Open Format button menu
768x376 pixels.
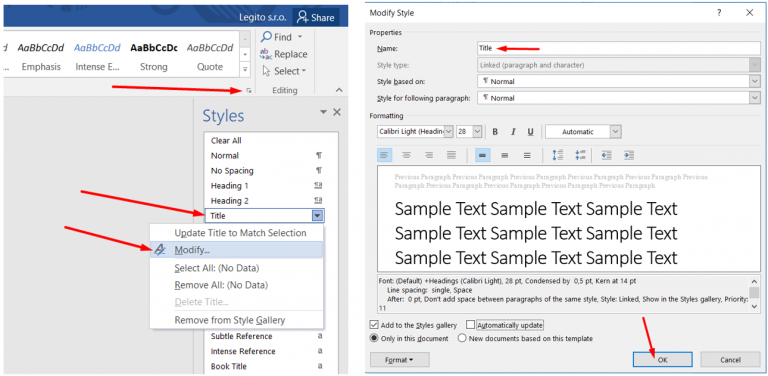point(400,360)
